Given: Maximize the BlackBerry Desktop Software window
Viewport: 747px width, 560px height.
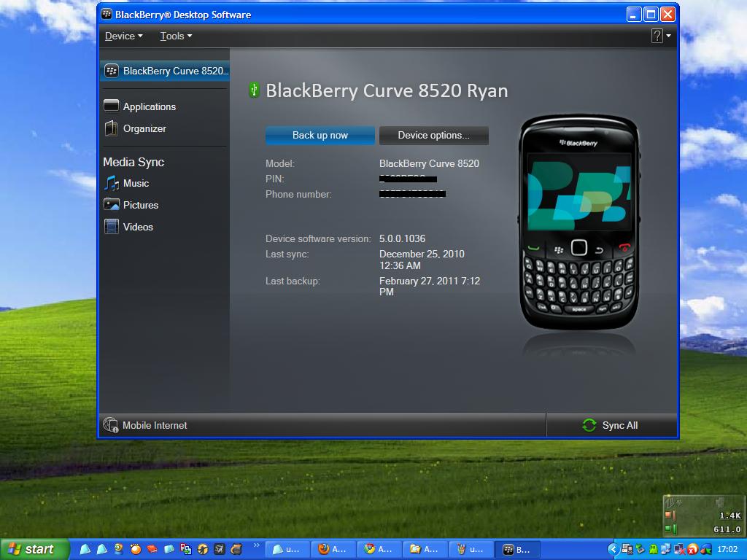Looking at the screenshot, I should [651, 15].
